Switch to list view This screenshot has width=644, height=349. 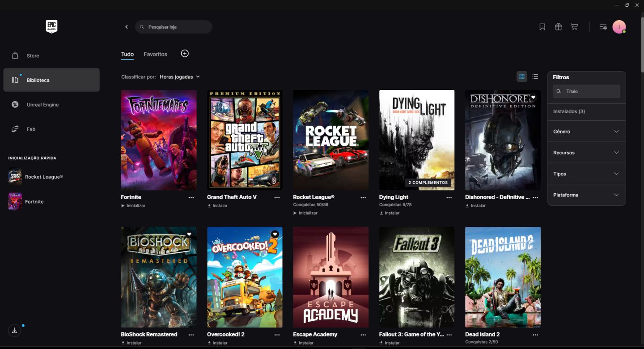[535, 77]
